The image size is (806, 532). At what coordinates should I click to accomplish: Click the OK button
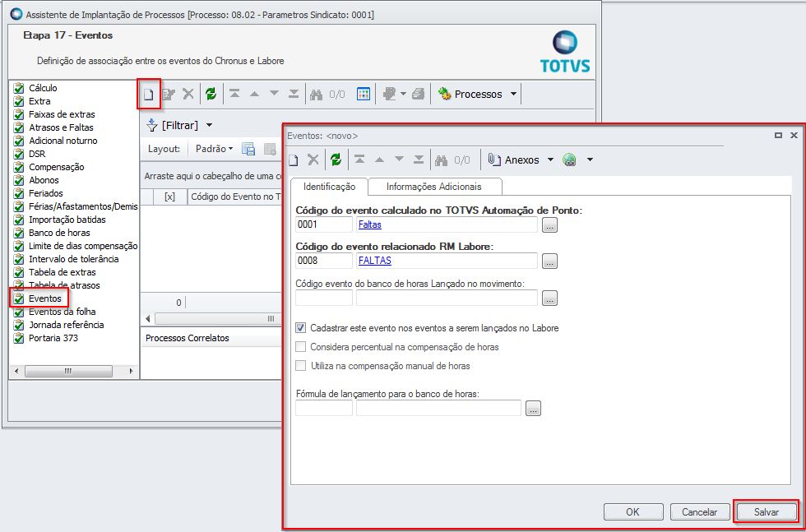point(632,512)
